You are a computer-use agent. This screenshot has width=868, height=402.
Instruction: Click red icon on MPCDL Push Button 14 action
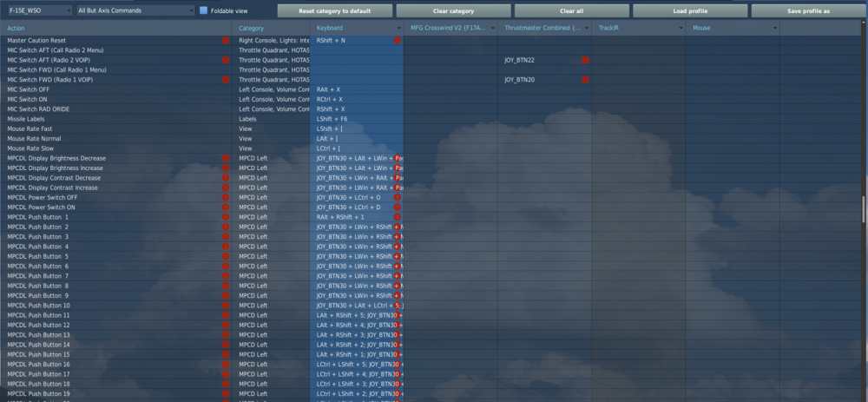(x=226, y=345)
